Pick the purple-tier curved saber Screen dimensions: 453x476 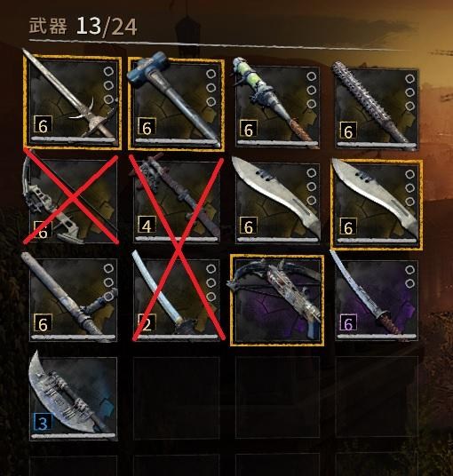pyautogui.click(x=377, y=300)
